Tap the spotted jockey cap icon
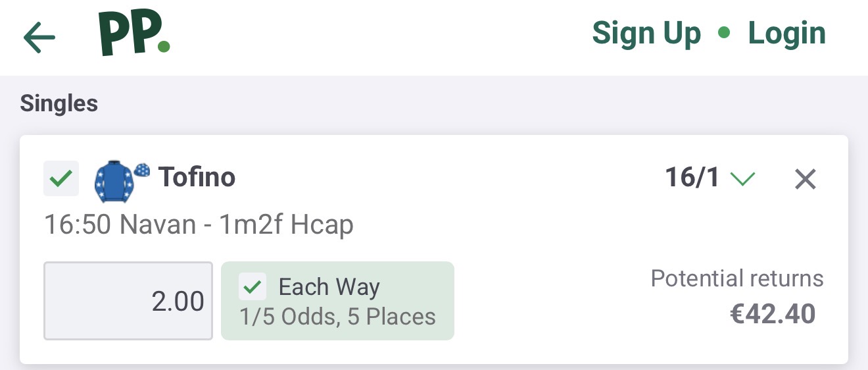The height and width of the screenshot is (370, 868). [142, 170]
